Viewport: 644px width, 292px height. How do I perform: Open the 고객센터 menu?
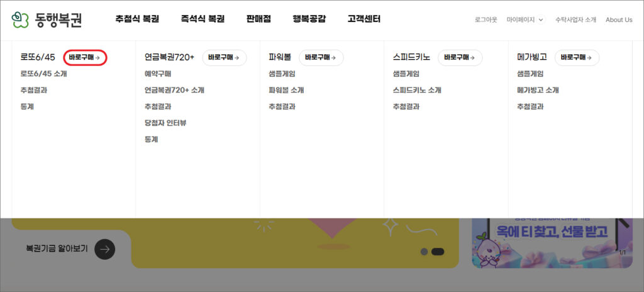click(364, 20)
